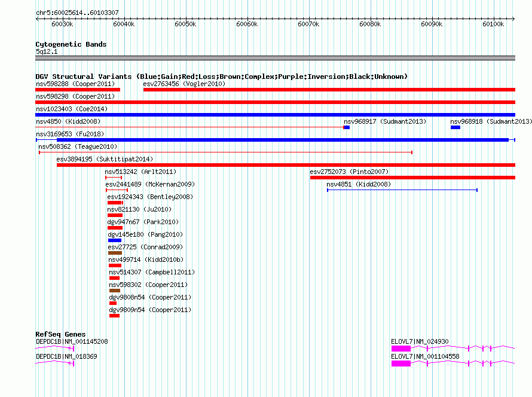Click the Cytogenetic Bands track title
The height and width of the screenshot is (397, 532).
point(71,44)
